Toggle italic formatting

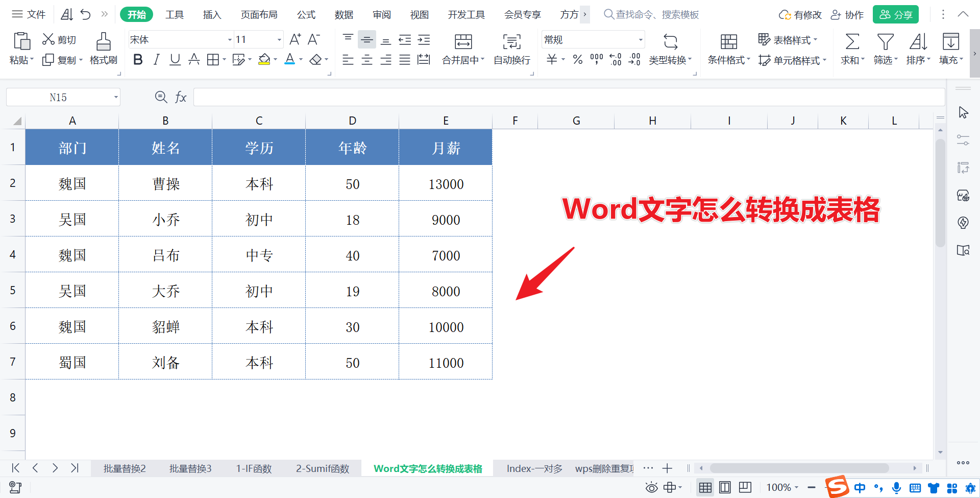point(156,60)
